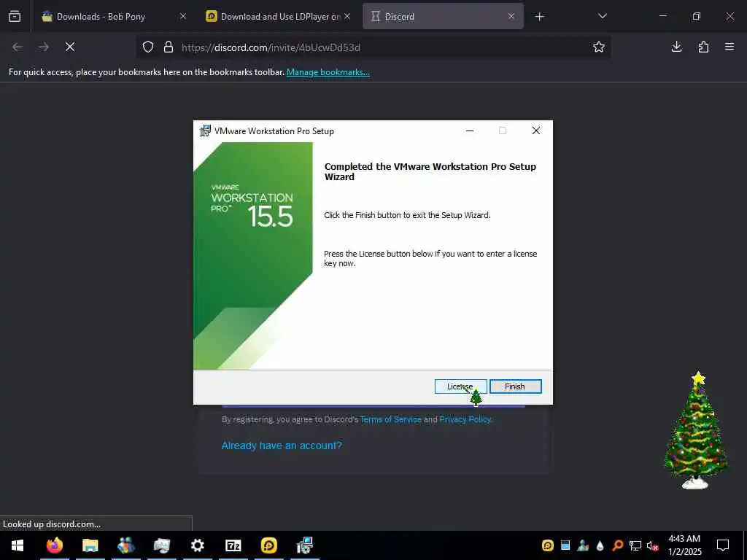Viewport: 747px width, 560px height.
Task: Go forward to the next page
Action: coord(44,47)
